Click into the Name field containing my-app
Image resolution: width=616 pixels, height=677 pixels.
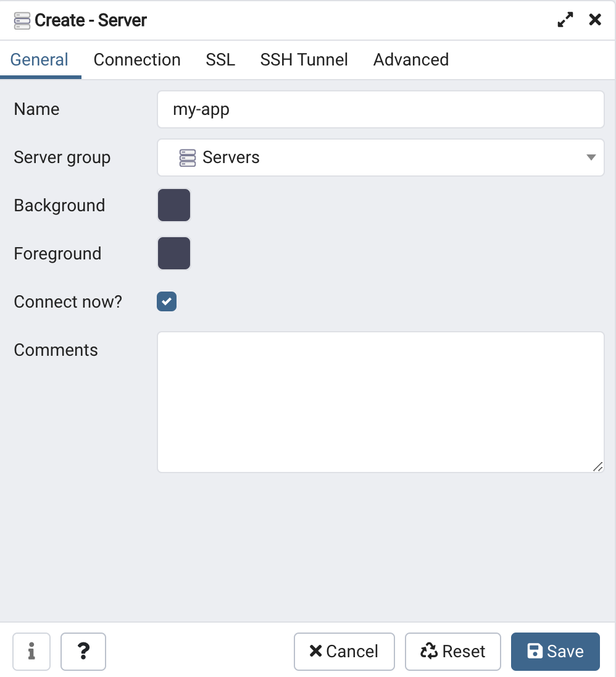[380, 109]
